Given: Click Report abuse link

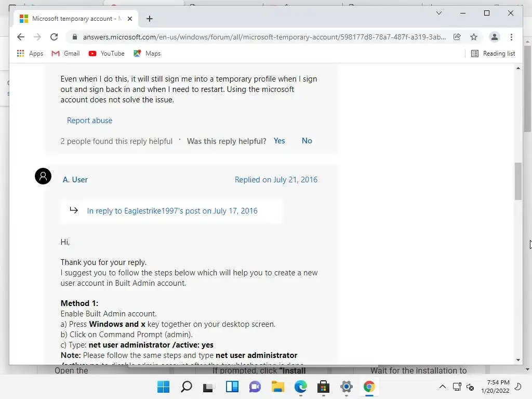Looking at the screenshot, I should tap(89, 121).
